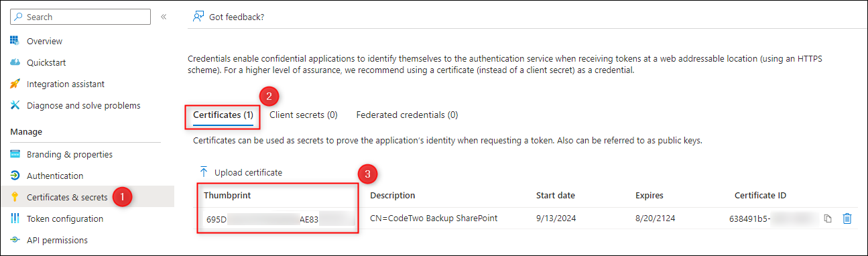
Task: Click the 9/13/2024 start date cell
Action: coord(556,218)
